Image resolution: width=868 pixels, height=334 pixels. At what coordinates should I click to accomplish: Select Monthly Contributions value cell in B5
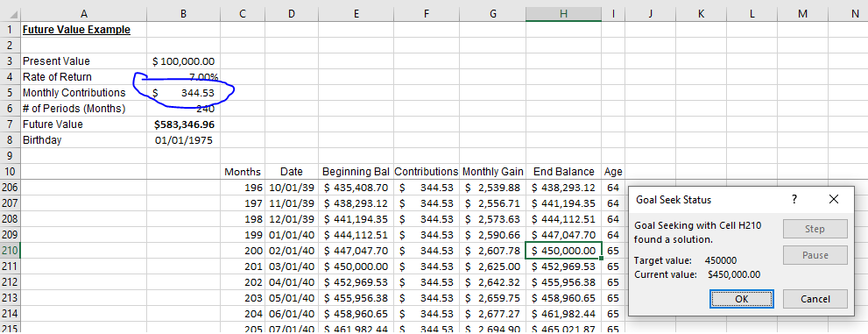pyautogui.click(x=183, y=93)
